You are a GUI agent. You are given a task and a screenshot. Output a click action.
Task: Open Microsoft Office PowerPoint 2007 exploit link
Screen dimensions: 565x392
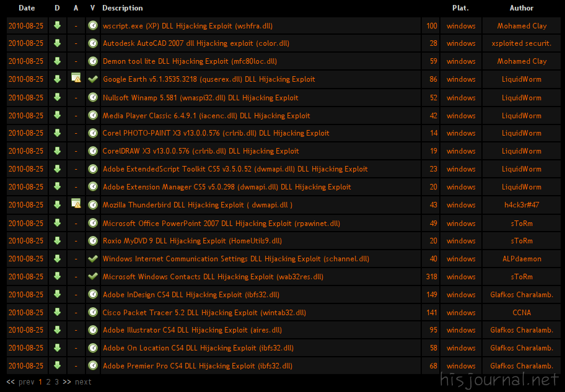tap(221, 224)
